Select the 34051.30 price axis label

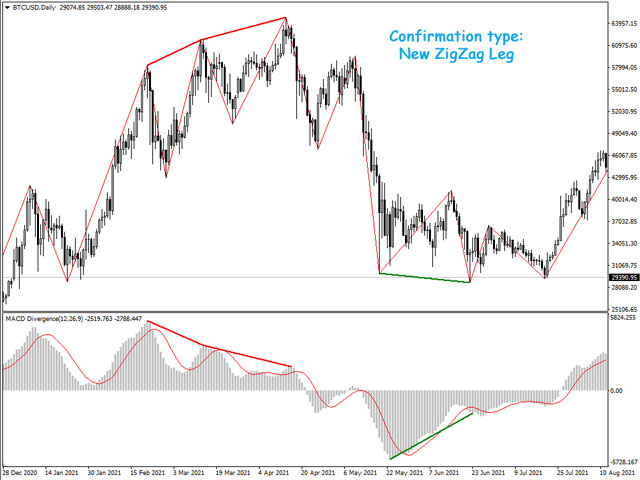[624, 244]
